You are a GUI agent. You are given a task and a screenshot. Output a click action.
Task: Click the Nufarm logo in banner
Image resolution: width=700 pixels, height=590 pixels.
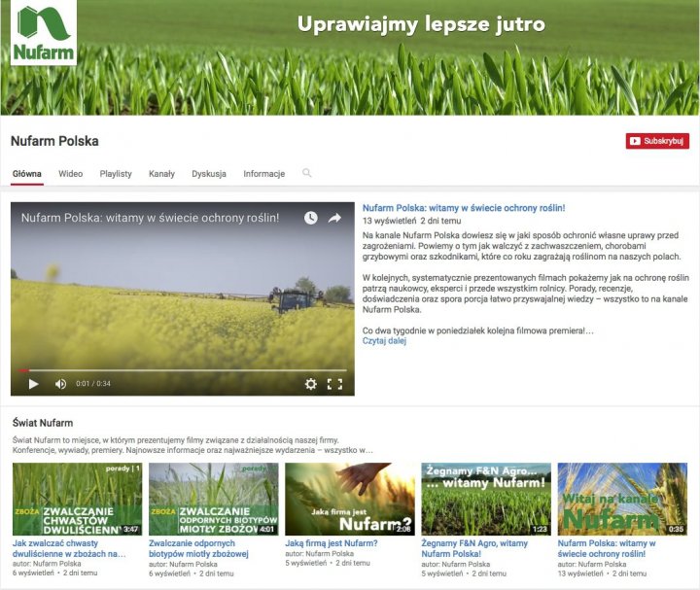tap(44, 33)
